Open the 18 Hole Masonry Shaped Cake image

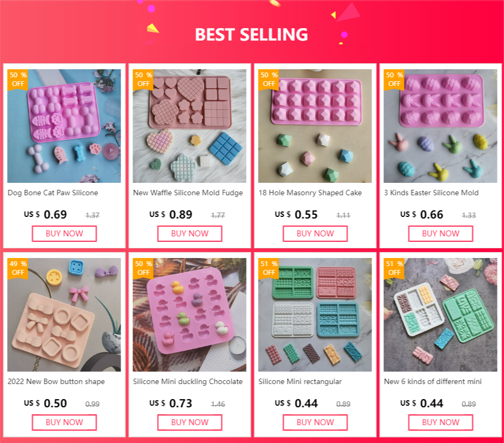point(315,126)
